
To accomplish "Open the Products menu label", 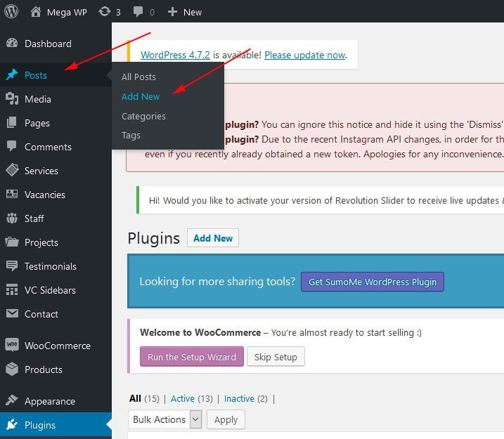I will [44, 369].
